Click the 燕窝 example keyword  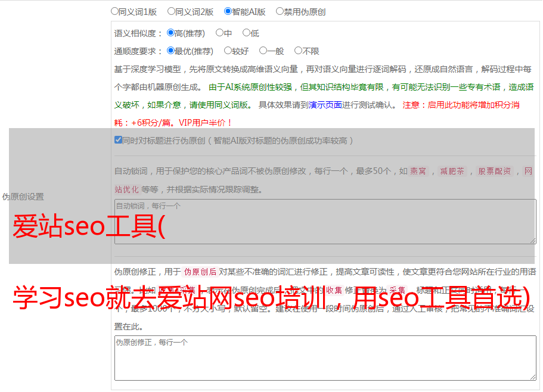click(418, 171)
